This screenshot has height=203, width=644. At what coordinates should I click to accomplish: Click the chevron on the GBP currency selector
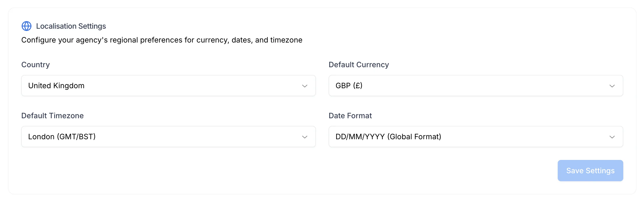(x=612, y=86)
